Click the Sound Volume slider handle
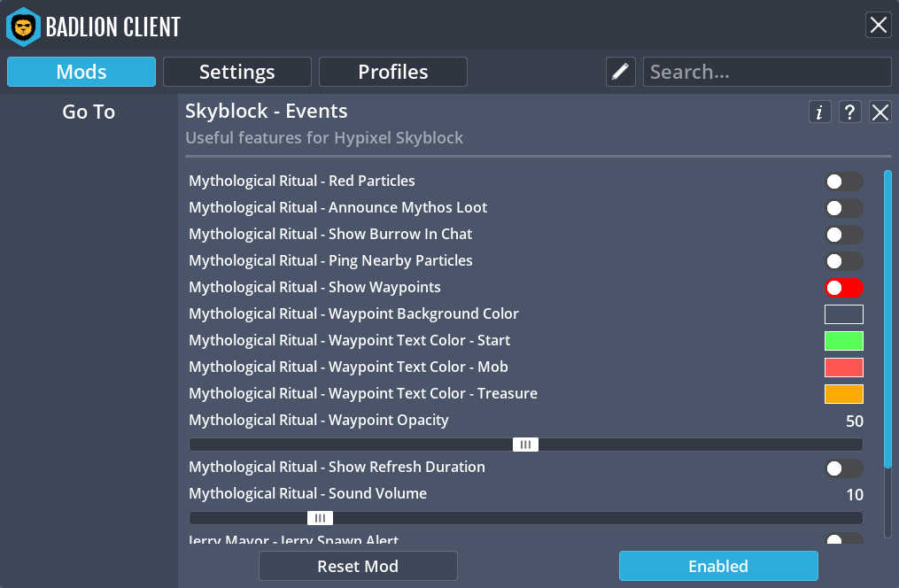Viewport: 899px width, 588px height. (x=320, y=518)
